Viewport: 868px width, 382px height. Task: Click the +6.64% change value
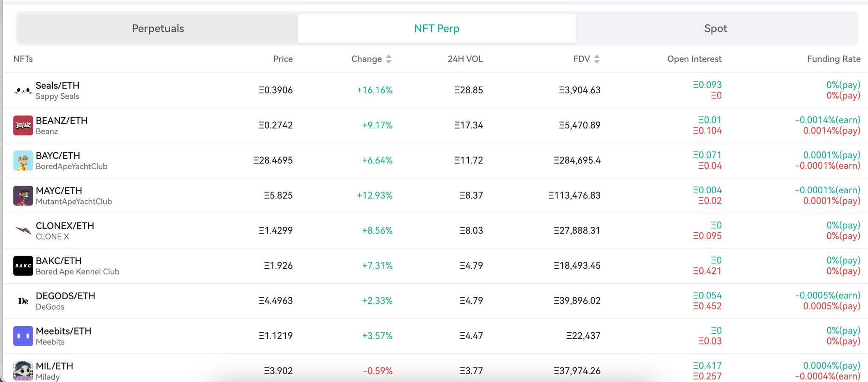pyautogui.click(x=377, y=161)
